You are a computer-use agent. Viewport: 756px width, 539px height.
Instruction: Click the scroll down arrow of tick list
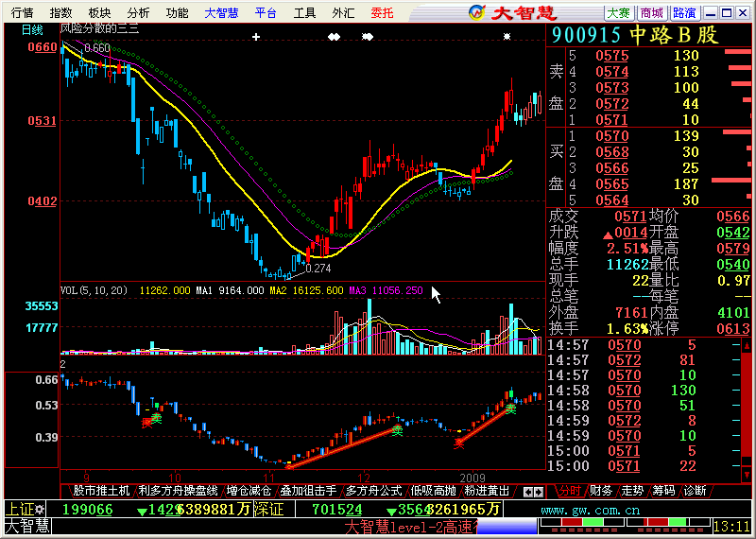click(x=747, y=475)
